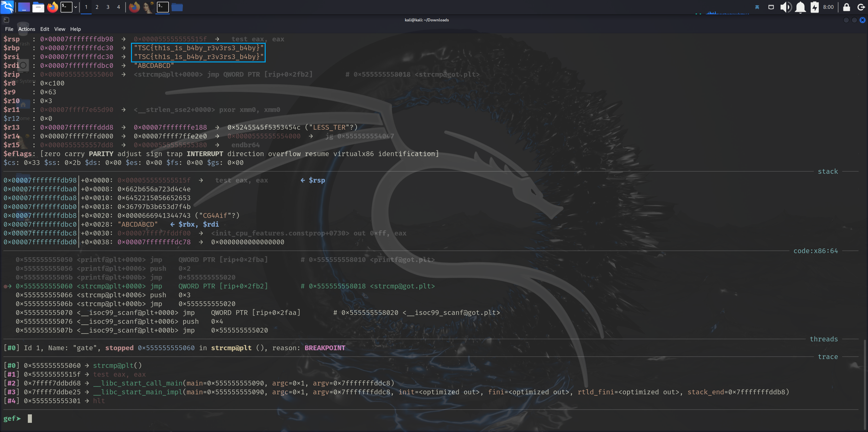
Task: Click the $r8 value 0xc100
Action: pyautogui.click(x=52, y=83)
